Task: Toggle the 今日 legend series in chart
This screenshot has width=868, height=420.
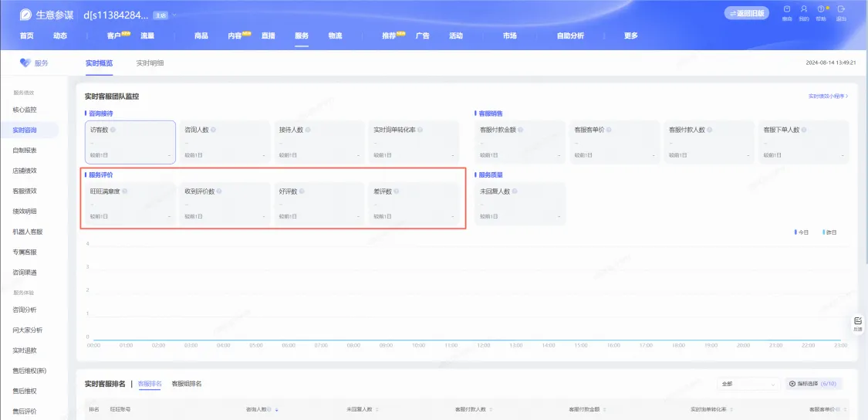Action: pyautogui.click(x=802, y=232)
